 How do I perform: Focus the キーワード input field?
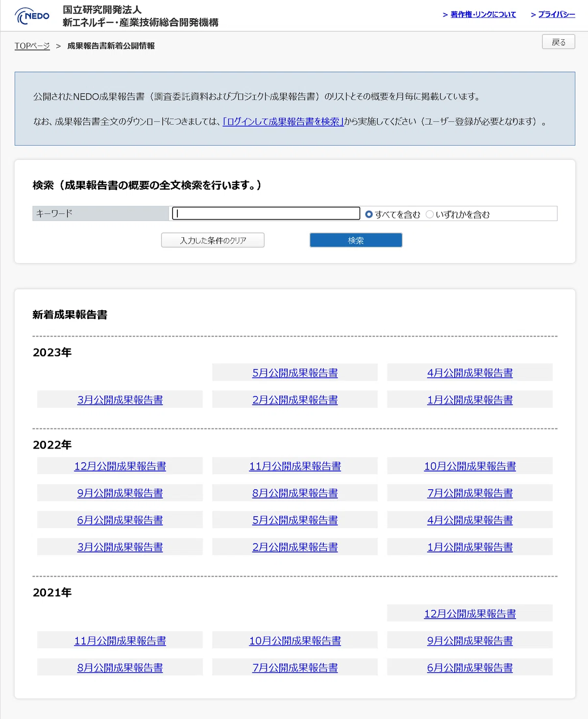click(266, 213)
